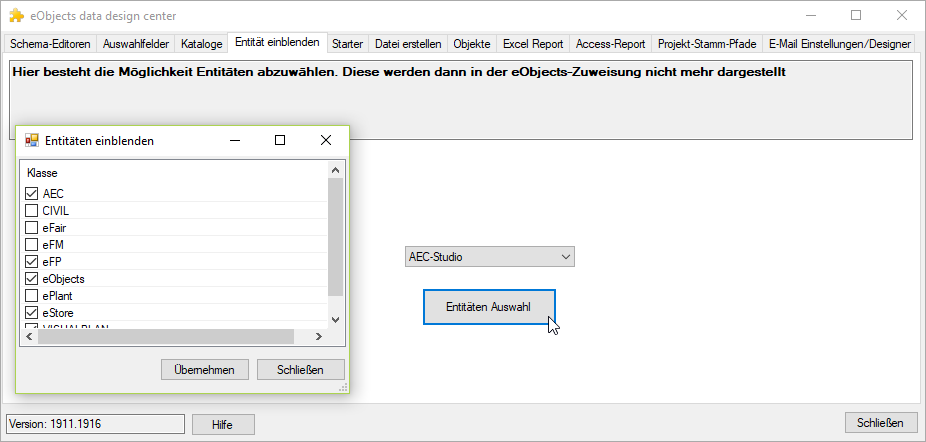This screenshot has height=442, width=926.
Task: Click the description text box about Entitäten
Action: point(461,100)
